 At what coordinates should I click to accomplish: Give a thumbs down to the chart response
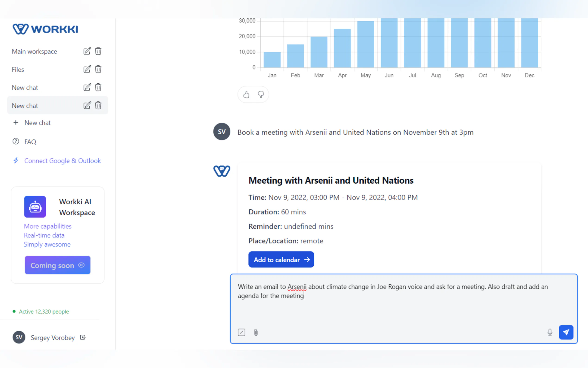261,95
